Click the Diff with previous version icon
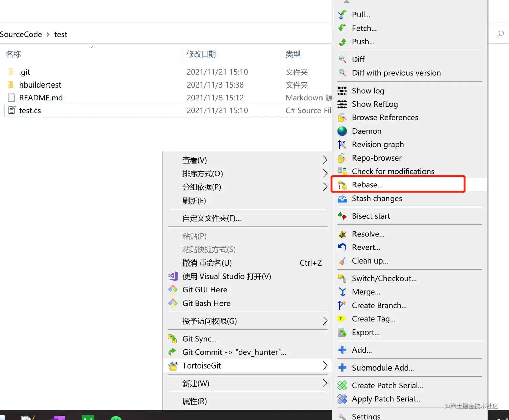Screen dimensions: 509x420 coord(342,73)
